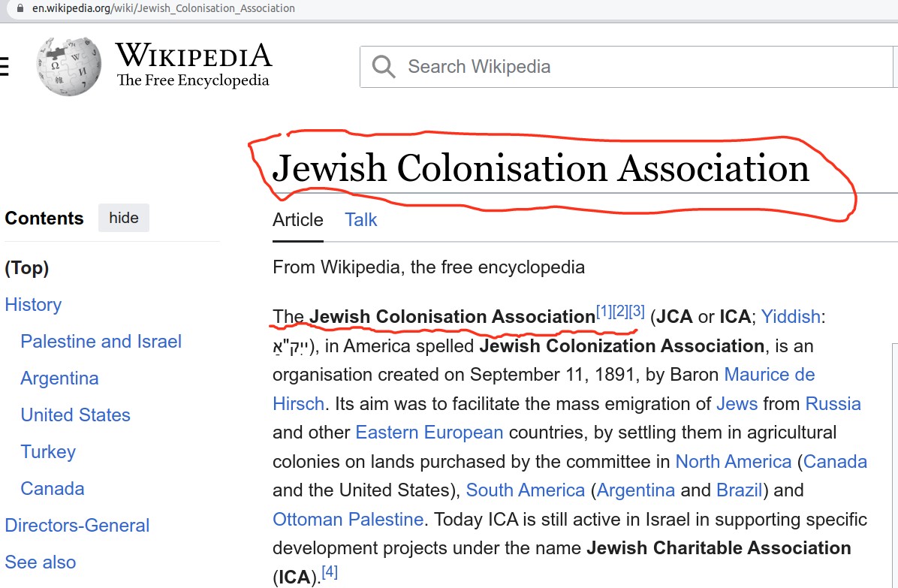898x588 pixels.
Task: Switch to the Talk tab
Action: [x=360, y=220]
